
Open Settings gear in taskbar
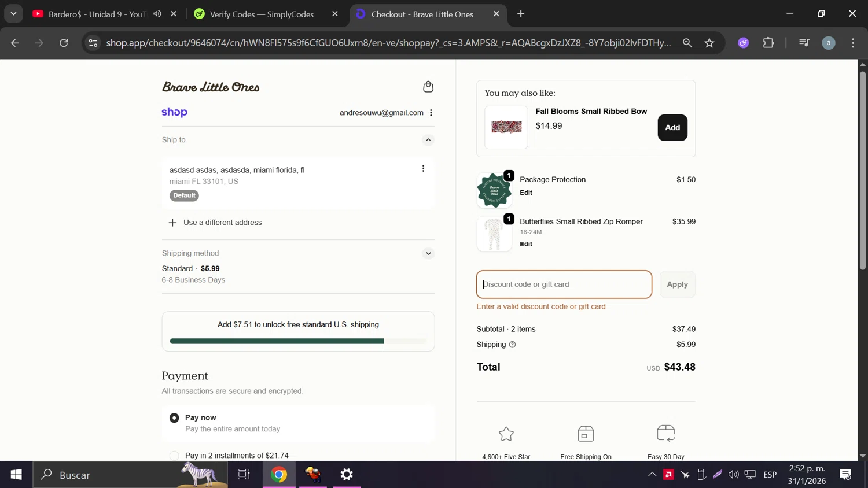click(x=347, y=475)
